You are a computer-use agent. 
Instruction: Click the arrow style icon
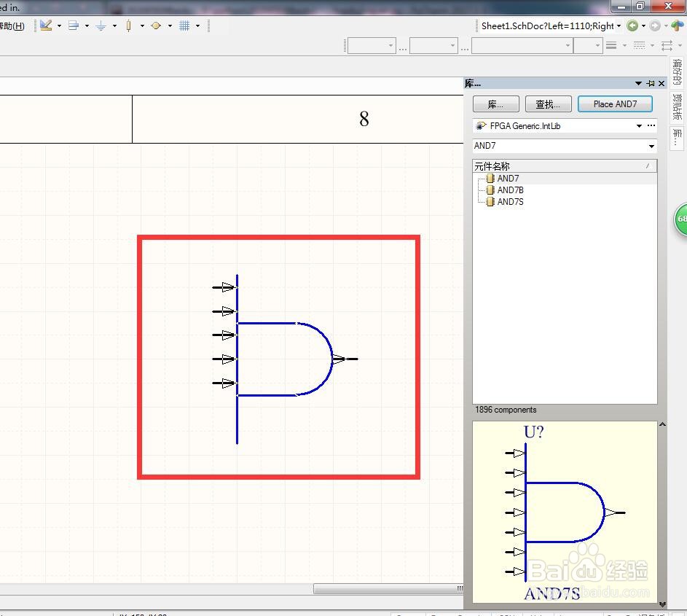[x=667, y=45]
